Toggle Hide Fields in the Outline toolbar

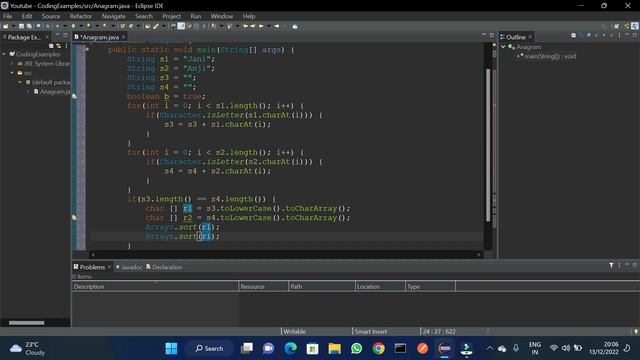[589, 36]
